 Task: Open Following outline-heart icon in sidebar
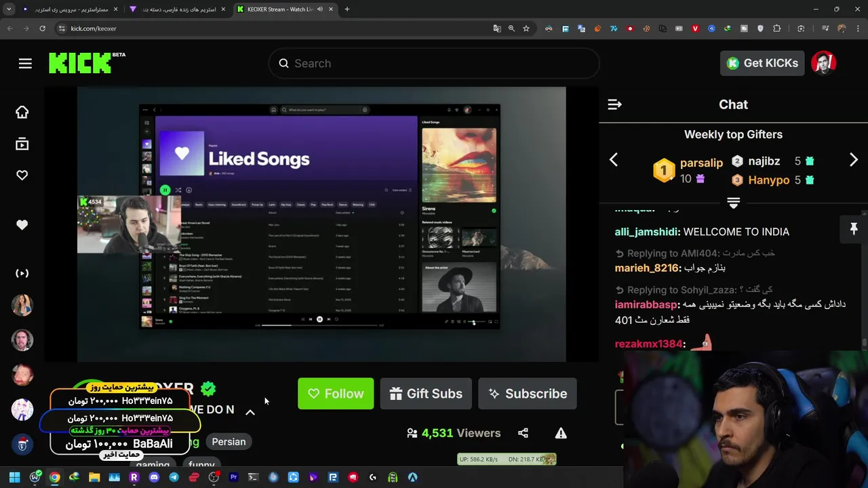(x=22, y=176)
